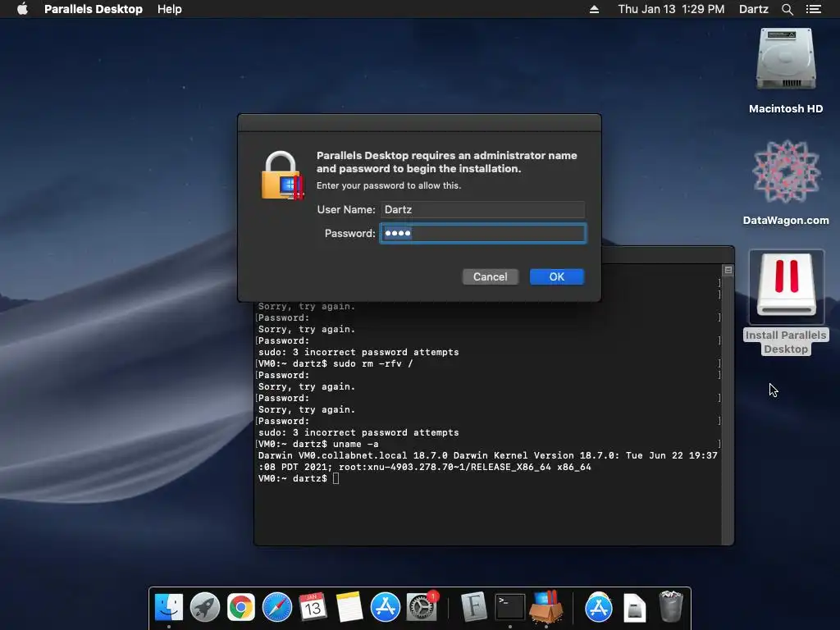Open Notes from the Dock
The height and width of the screenshot is (630, 840).
pos(349,608)
